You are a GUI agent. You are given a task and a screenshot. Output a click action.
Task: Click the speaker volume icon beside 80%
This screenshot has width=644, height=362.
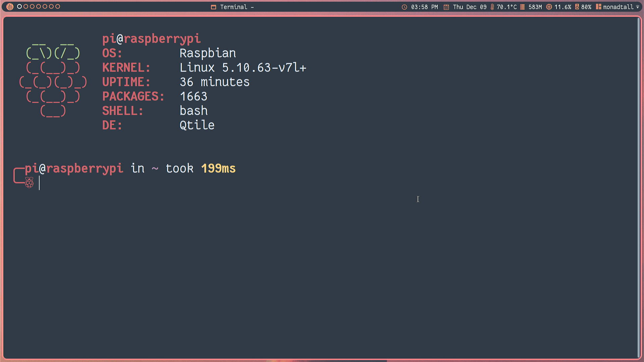pyautogui.click(x=577, y=7)
